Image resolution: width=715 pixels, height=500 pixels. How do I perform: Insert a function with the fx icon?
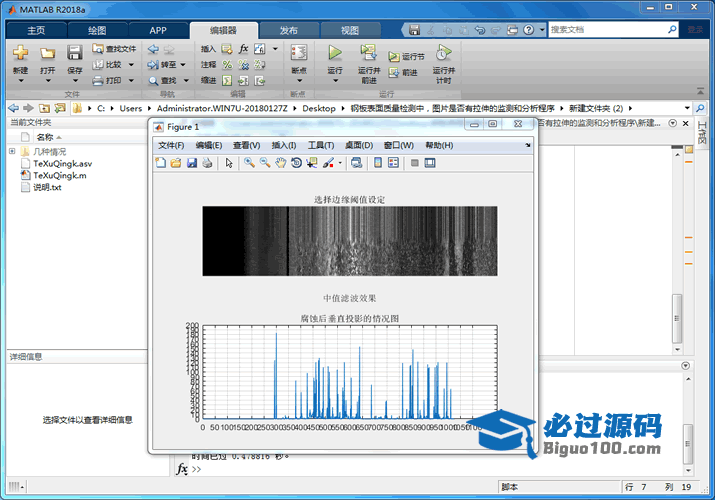point(244,49)
